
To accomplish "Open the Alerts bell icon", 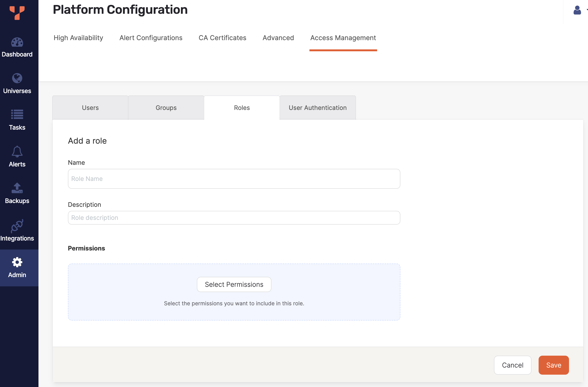I will click(17, 151).
